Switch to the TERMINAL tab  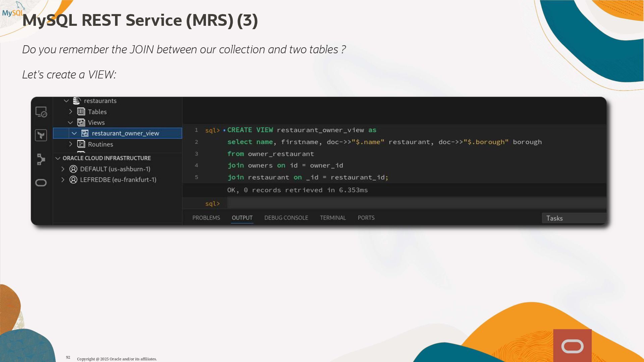[x=332, y=218]
